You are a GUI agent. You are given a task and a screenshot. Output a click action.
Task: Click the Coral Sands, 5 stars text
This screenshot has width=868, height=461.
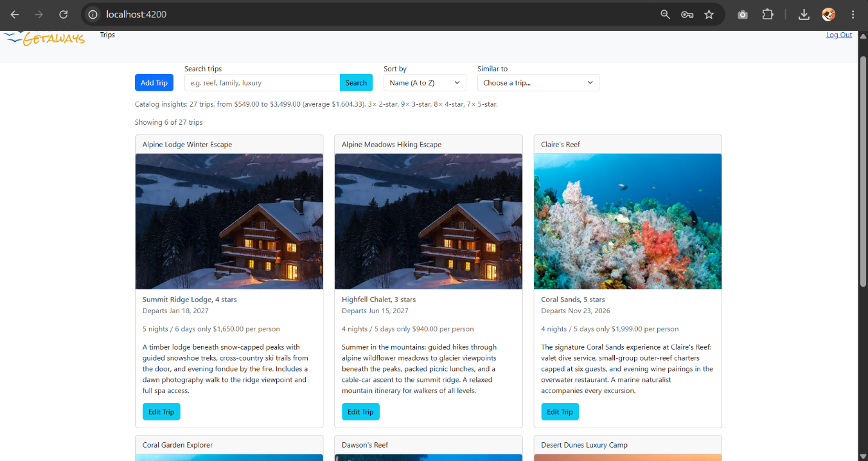tap(573, 300)
